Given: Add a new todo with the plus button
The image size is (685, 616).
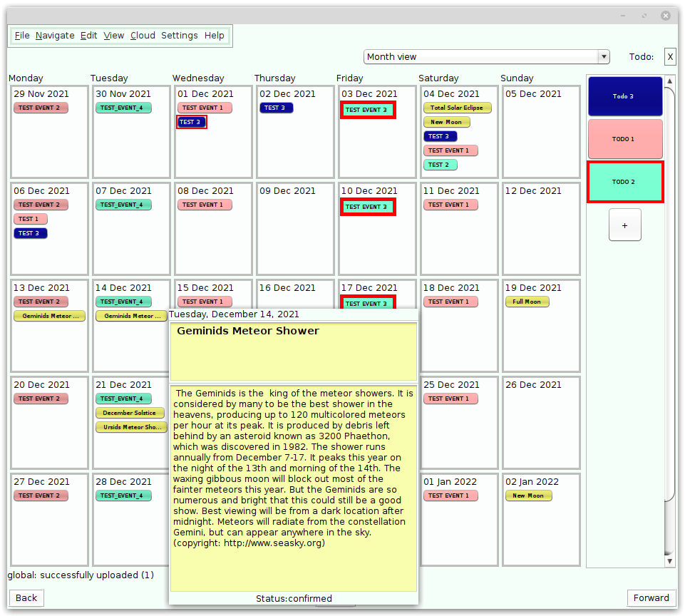Looking at the screenshot, I should (624, 225).
